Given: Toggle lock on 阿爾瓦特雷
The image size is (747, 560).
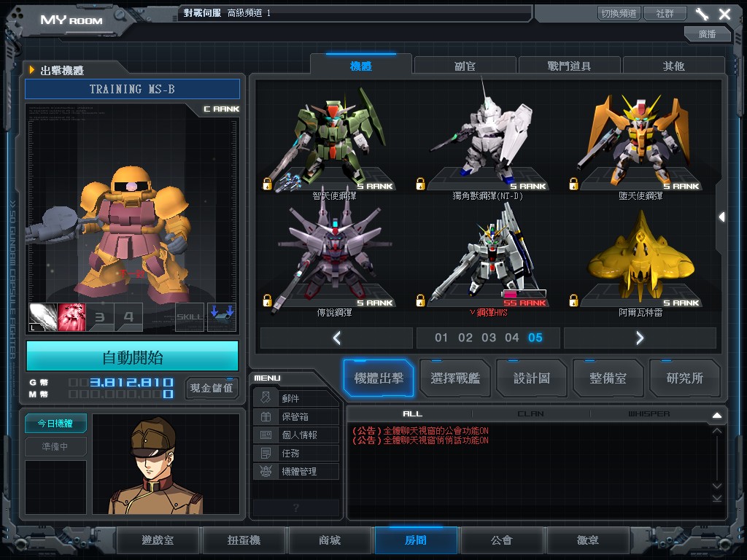Looking at the screenshot, I should point(573,300).
